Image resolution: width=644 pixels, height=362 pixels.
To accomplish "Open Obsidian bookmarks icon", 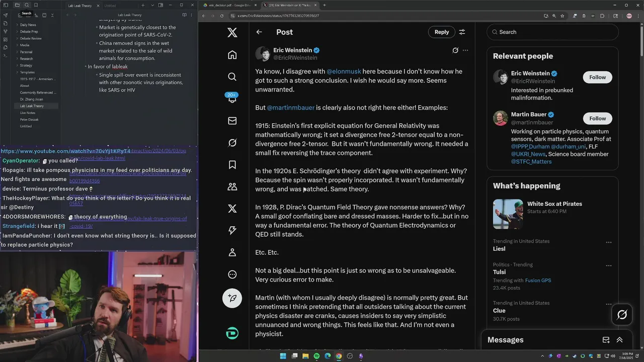I will click(36, 5).
